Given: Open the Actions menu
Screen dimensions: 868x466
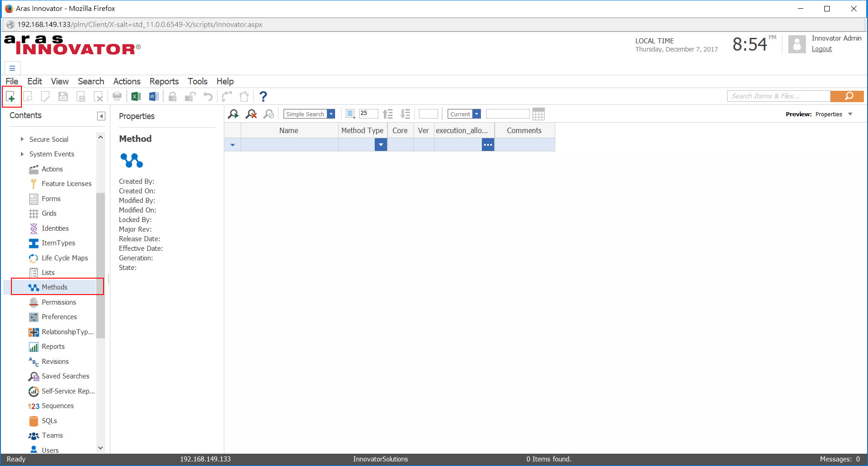Looking at the screenshot, I should (127, 81).
